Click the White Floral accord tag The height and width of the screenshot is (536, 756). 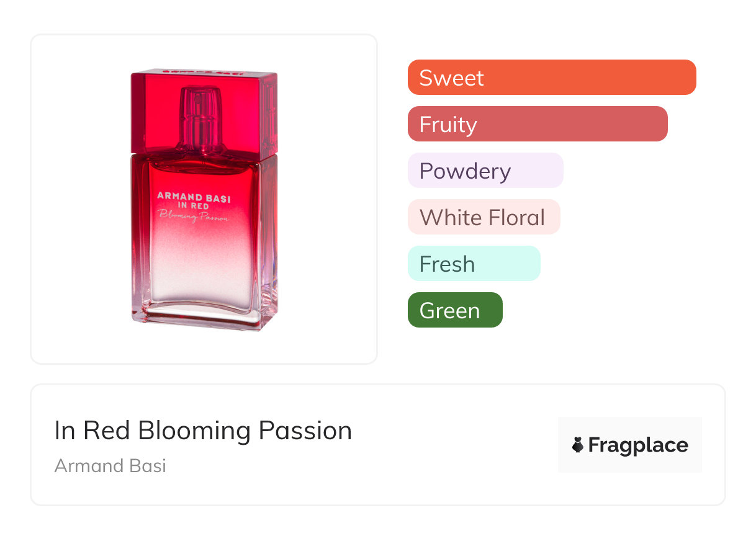coord(484,217)
